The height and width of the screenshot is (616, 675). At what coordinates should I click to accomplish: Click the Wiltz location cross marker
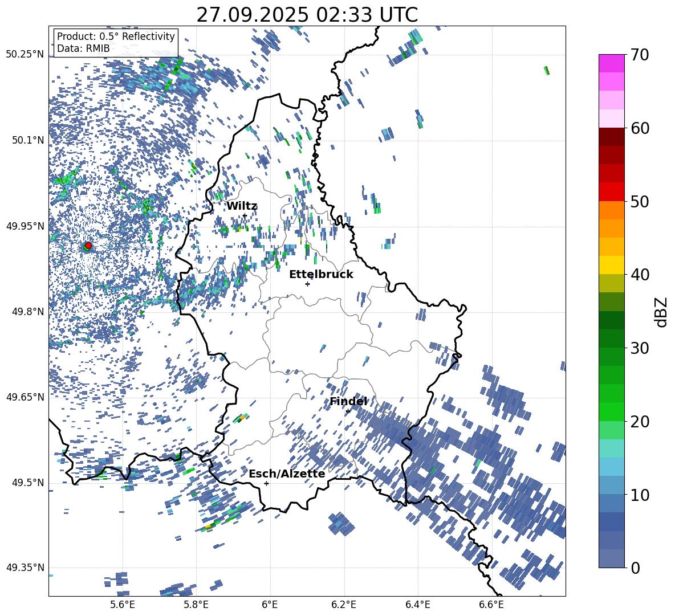pyautogui.click(x=245, y=215)
